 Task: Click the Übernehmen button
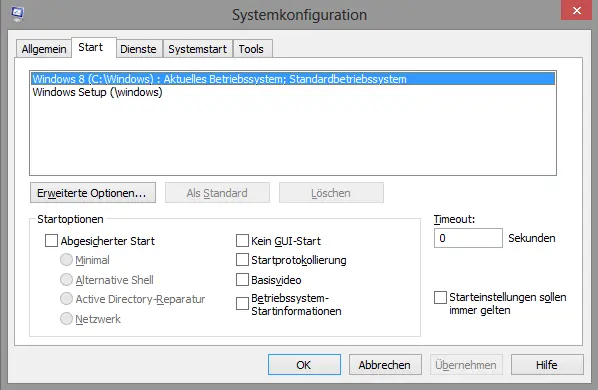(x=466, y=365)
